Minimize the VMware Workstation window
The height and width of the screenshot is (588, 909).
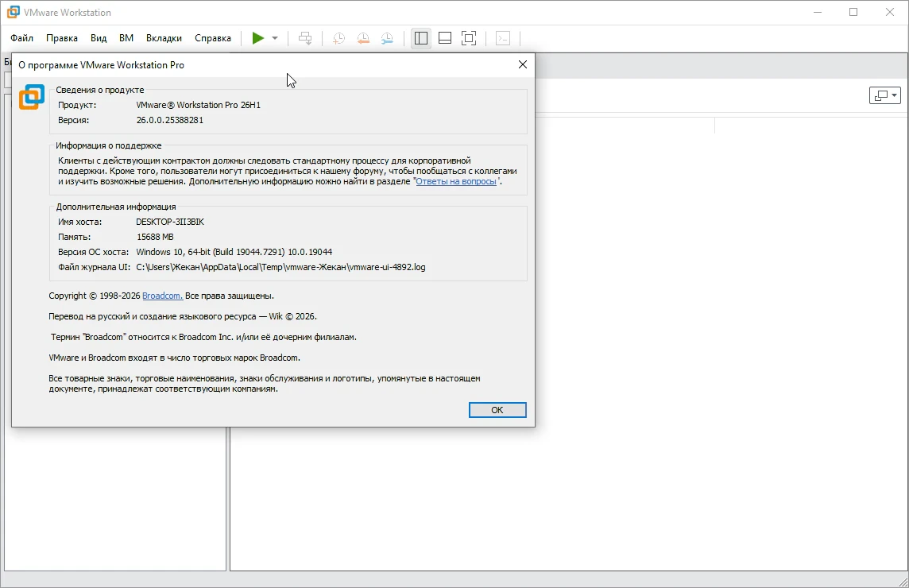(x=818, y=12)
